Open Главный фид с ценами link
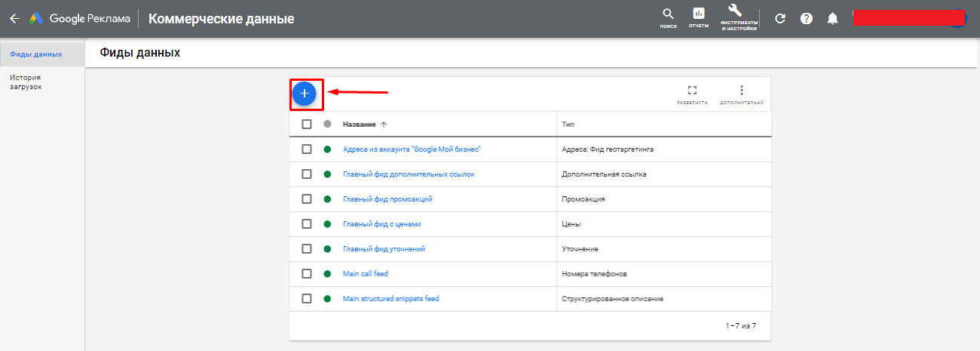Screen dimensions: 980x351 [387, 224]
